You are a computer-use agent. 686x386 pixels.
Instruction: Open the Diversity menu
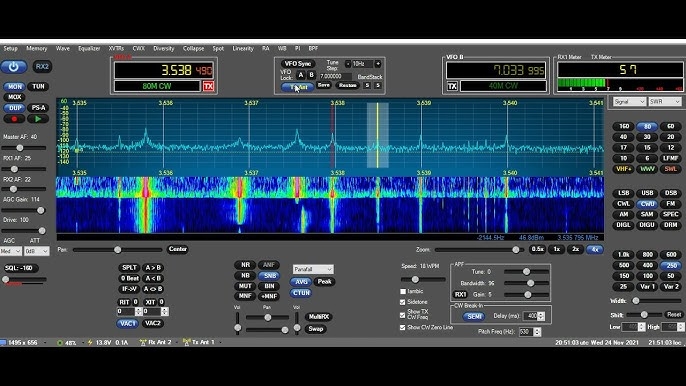(x=164, y=49)
